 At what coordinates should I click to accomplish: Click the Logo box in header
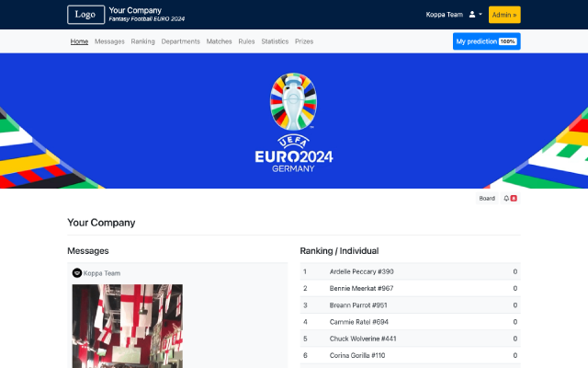pos(85,15)
